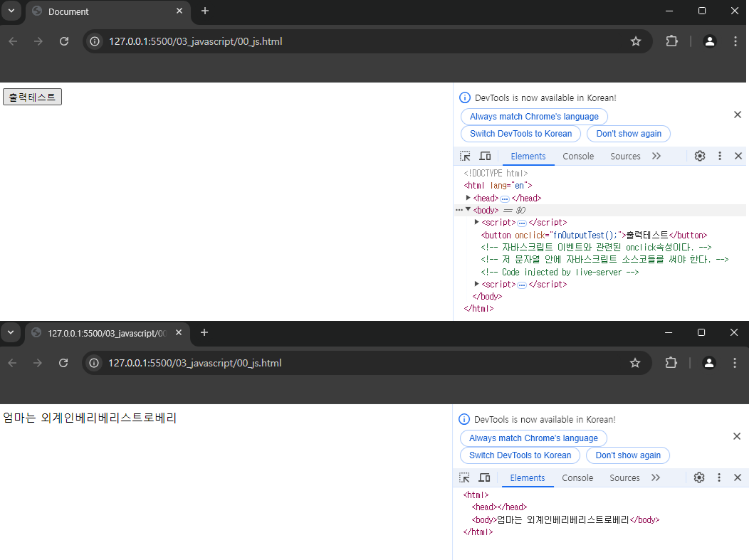Switch to Sources tab in top DevTools
The width and height of the screenshot is (749, 560).
(x=625, y=156)
